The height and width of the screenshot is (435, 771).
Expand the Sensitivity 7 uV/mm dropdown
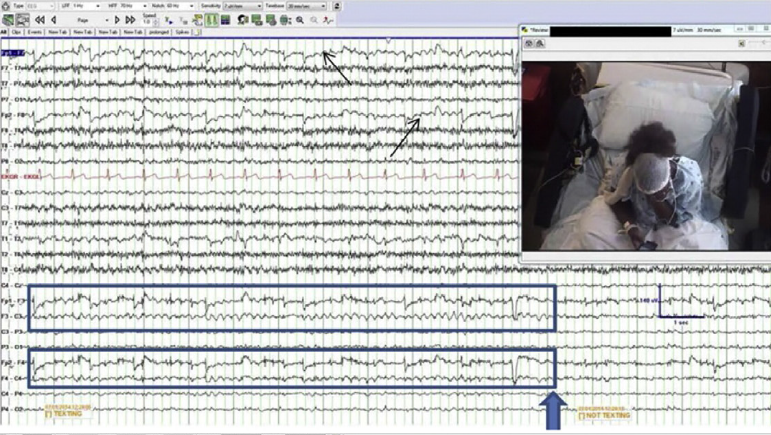(240, 6)
